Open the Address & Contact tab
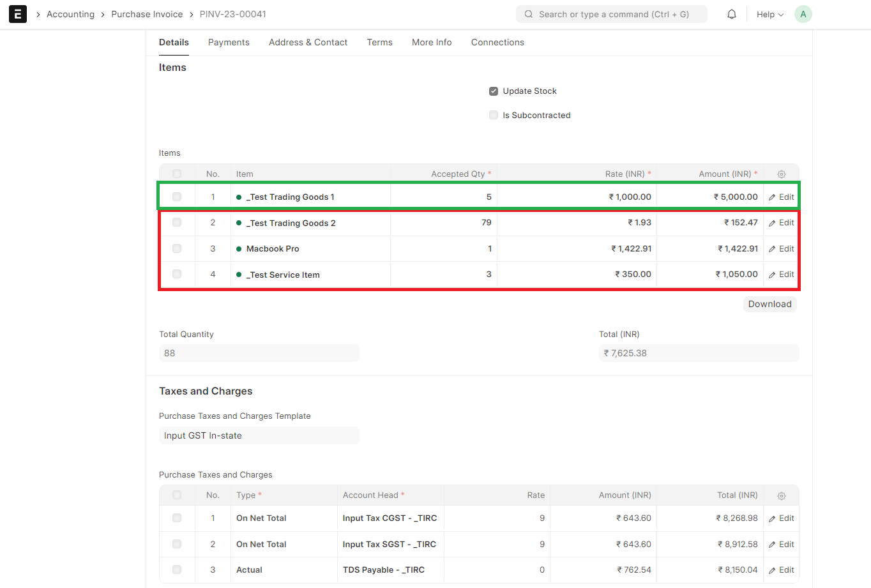This screenshot has width=871, height=588. point(308,42)
